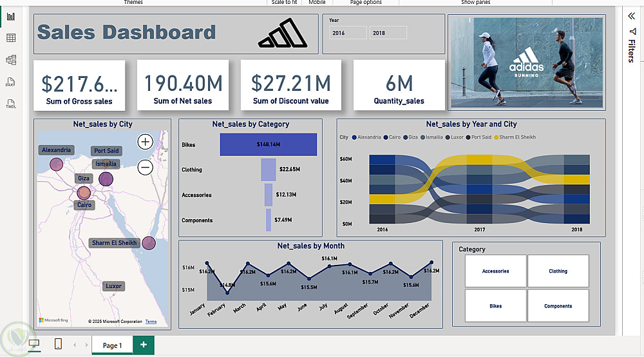Open TMDL view icon

click(x=11, y=104)
